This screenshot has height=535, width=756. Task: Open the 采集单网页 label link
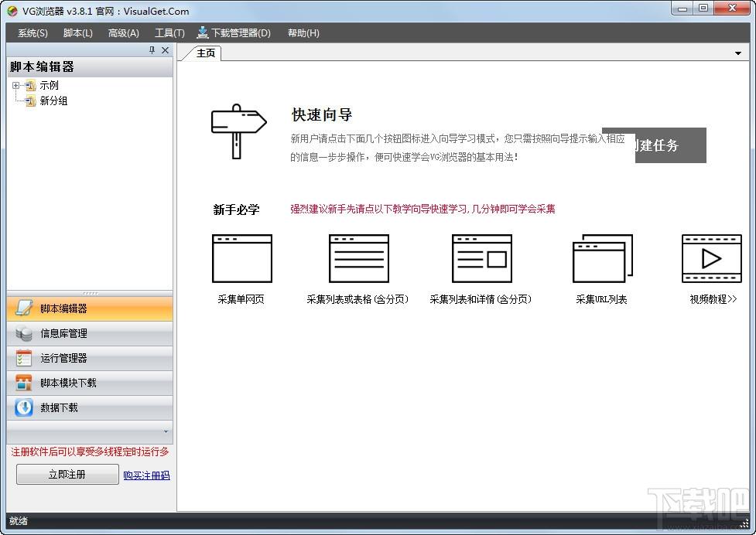click(x=241, y=299)
